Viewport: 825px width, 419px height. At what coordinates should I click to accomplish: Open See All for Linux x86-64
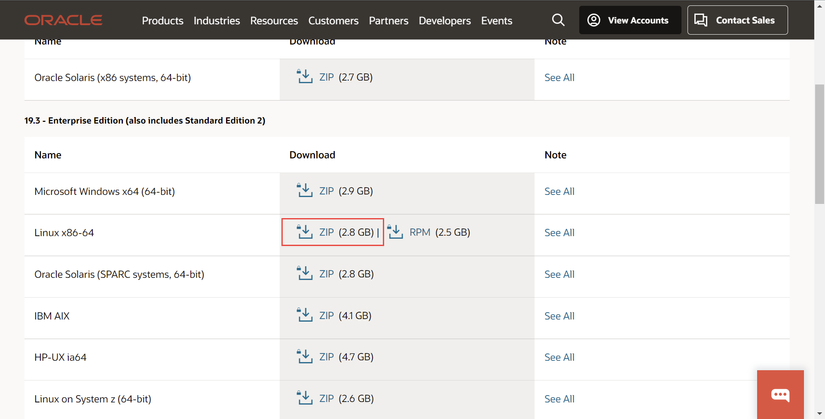pos(559,232)
